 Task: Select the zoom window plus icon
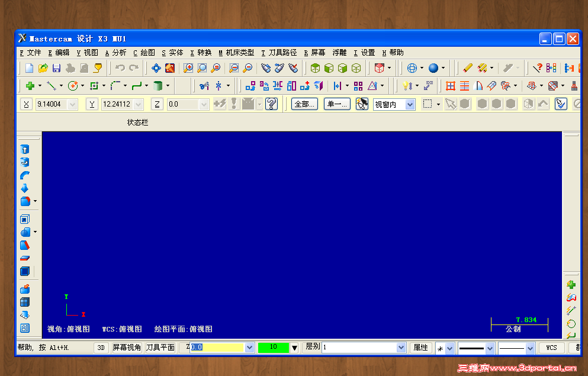pos(188,68)
